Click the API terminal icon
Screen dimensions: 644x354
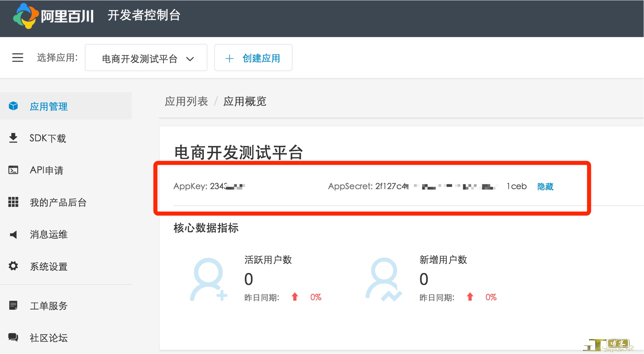click(x=13, y=170)
